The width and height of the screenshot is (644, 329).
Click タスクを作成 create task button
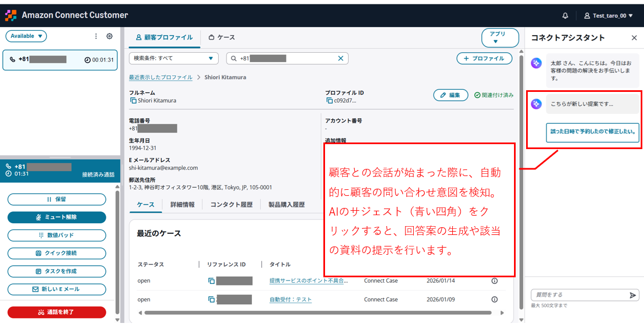tap(57, 271)
